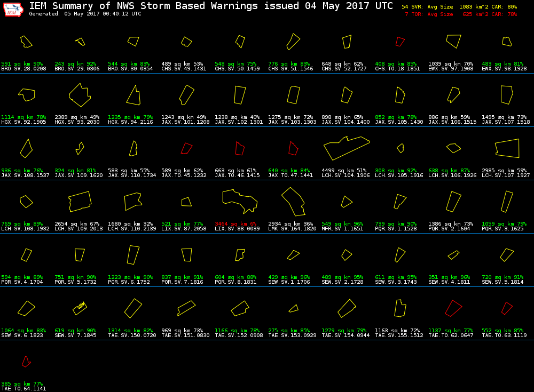Click the '1275 sq km 72%' size label
The width and height of the screenshot is (534, 392).
291,117
